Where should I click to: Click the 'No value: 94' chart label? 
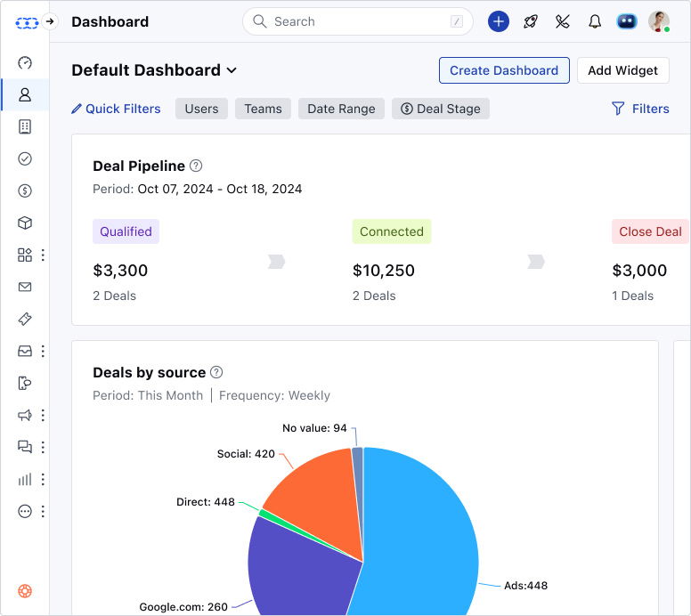314,428
